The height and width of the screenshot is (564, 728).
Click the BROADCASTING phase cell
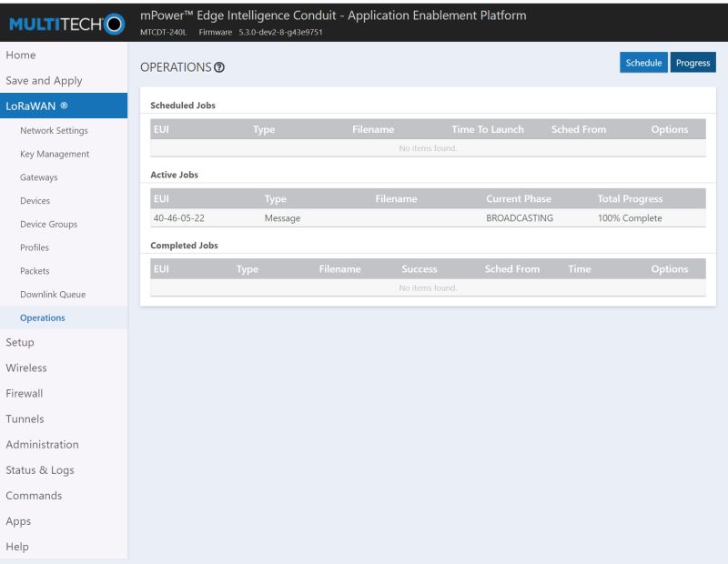click(520, 217)
